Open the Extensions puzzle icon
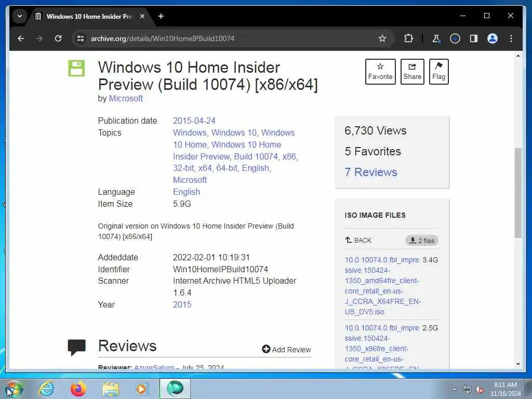The image size is (532, 399). pos(408,38)
